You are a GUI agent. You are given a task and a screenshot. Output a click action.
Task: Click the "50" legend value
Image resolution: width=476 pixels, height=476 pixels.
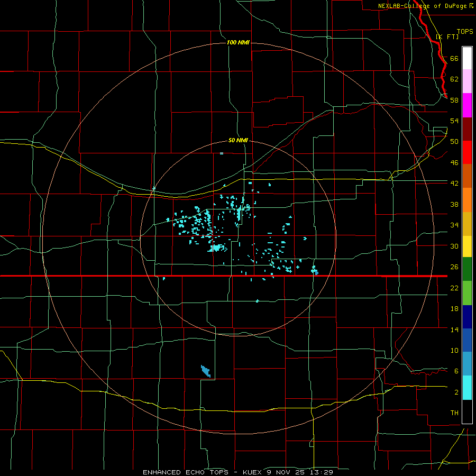[454, 142]
